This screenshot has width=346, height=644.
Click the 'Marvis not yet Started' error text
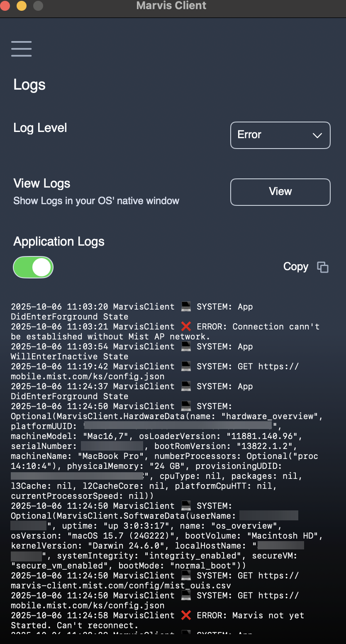point(158,620)
